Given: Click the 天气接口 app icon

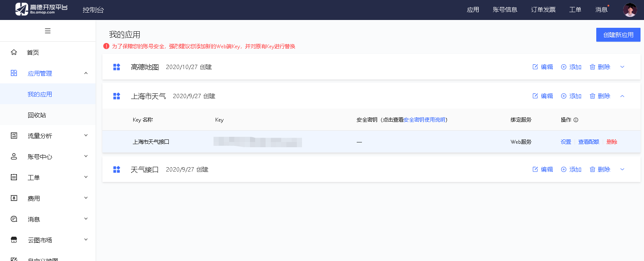Looking at the screenshot, I should click(116, 169).
